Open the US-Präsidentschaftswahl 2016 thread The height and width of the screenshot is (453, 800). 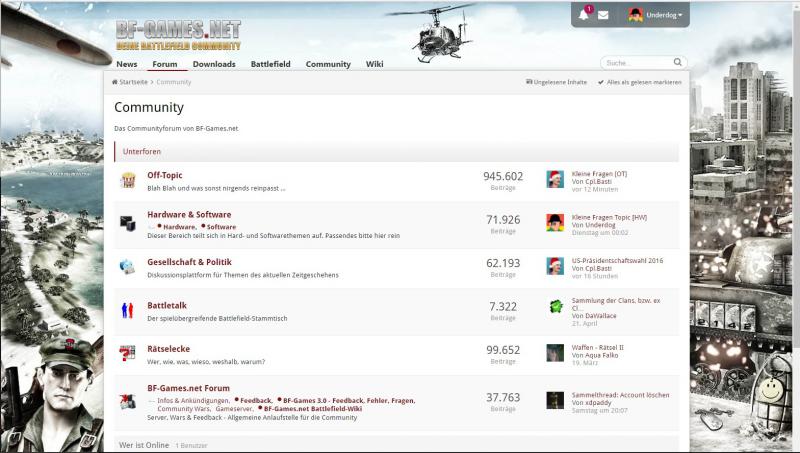click(617, 260)
